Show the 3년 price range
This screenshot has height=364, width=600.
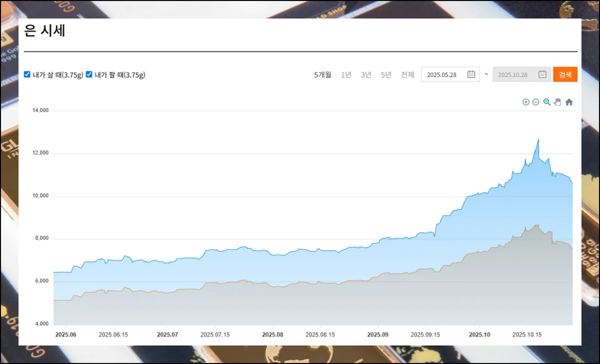pyautogui.click(x=366, y=74)
